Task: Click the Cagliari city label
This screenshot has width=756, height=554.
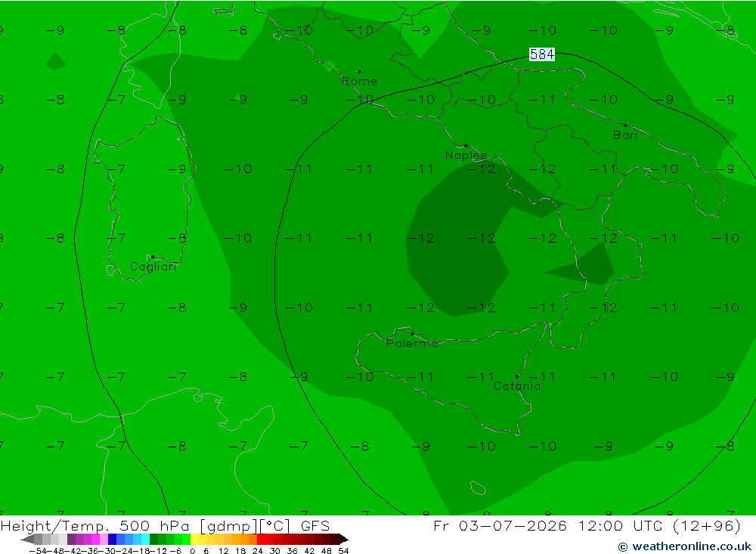Action: point(153,267)
